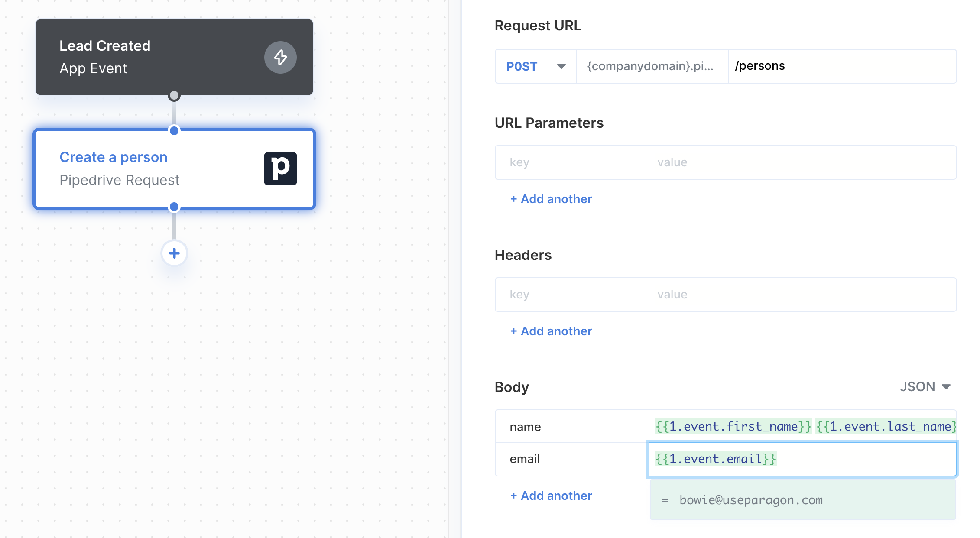Click the body email key field
This screenshot has width=980, height=538.
[572, 459]
